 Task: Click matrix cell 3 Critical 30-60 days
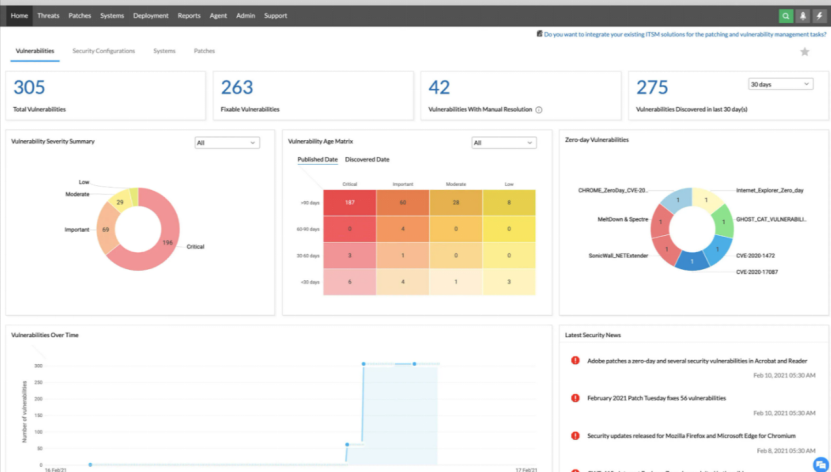[x=350, y=255]
